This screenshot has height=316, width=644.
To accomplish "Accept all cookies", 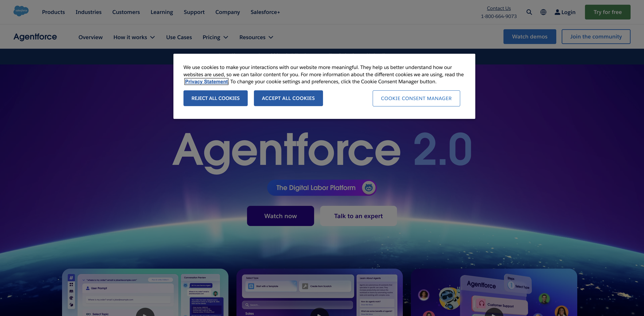I will coord(288,98).
